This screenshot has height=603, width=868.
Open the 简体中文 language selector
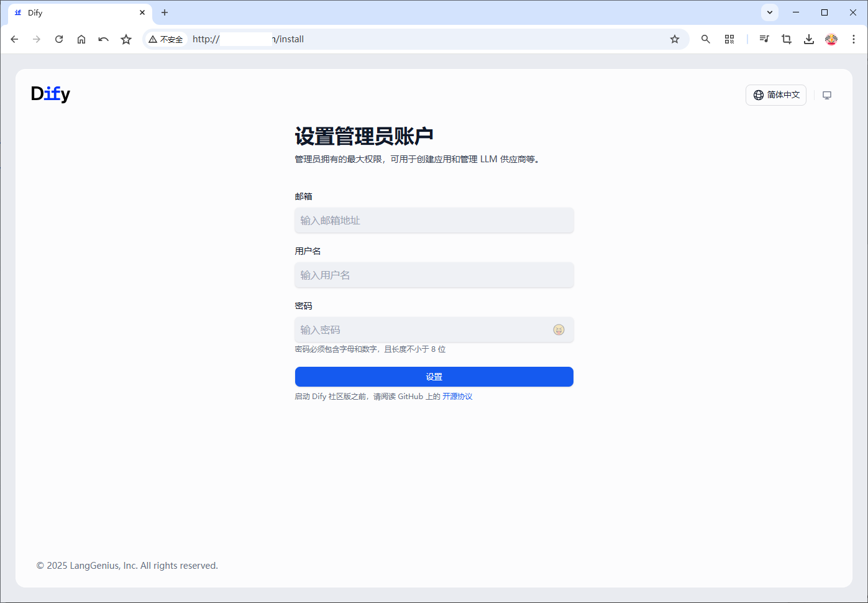pos(776,95)
